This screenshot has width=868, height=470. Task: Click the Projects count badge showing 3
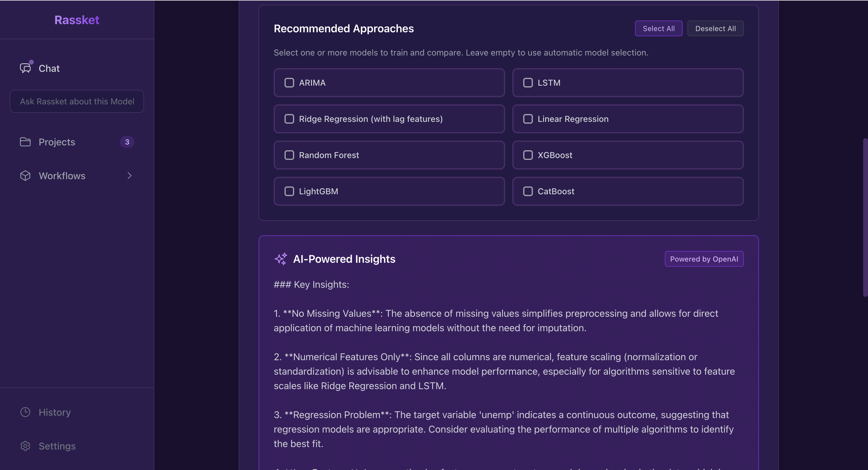coord(127,142)
